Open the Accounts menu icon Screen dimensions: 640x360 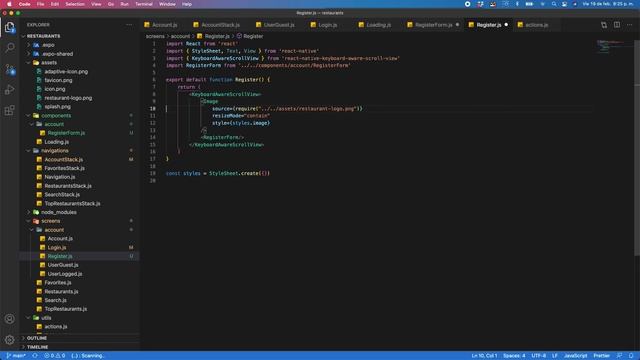(x=9, y=319)
